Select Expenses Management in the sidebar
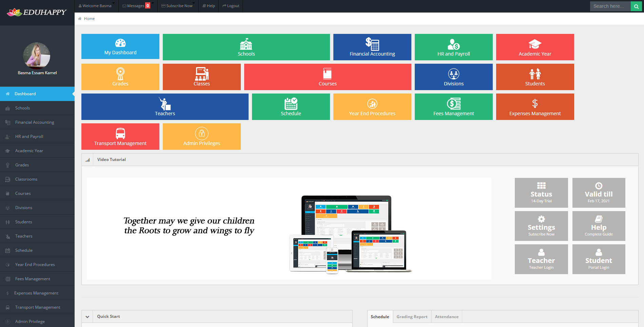Screen dimensions: 644x327 pos(37,293)
